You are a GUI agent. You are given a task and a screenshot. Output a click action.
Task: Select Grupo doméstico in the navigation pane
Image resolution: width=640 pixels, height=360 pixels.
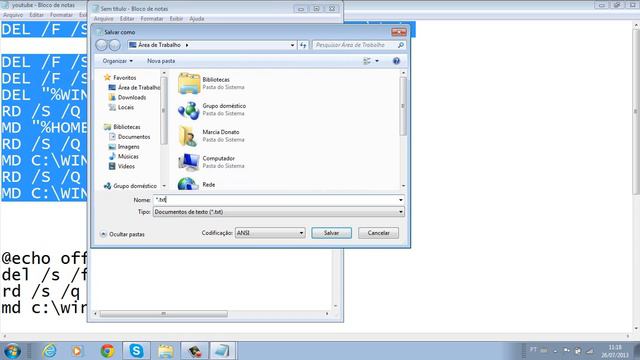click(130, 186)
